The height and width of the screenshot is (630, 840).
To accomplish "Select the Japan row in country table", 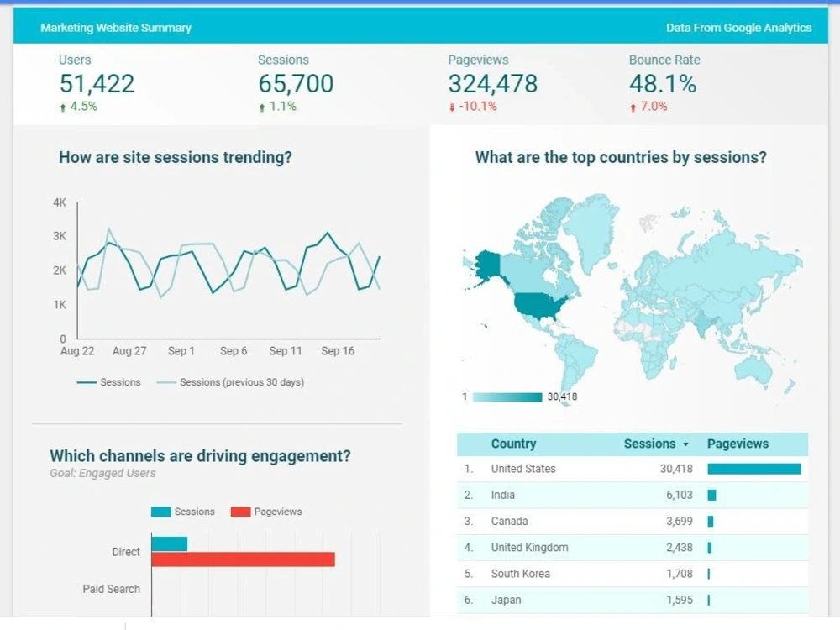I will (633, 600).
